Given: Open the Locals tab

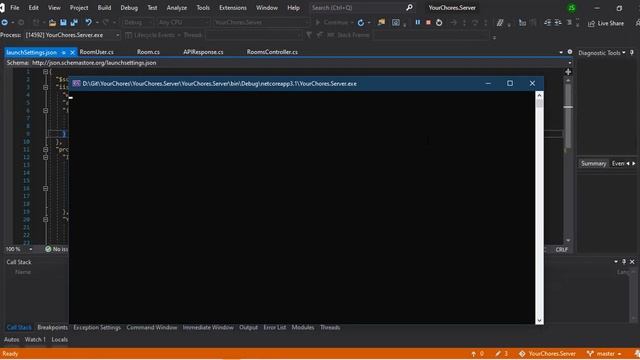Looking at the screenshot, I should 60,340.
